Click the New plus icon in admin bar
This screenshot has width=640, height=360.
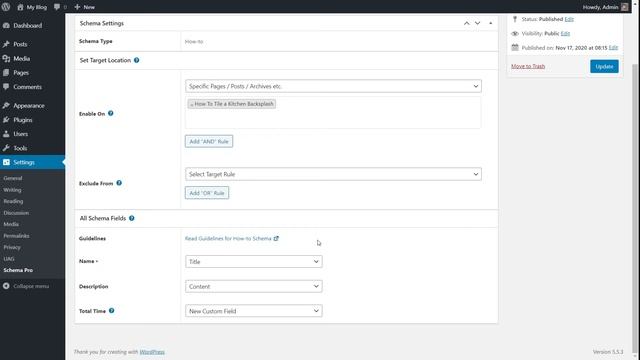[77, 7]
